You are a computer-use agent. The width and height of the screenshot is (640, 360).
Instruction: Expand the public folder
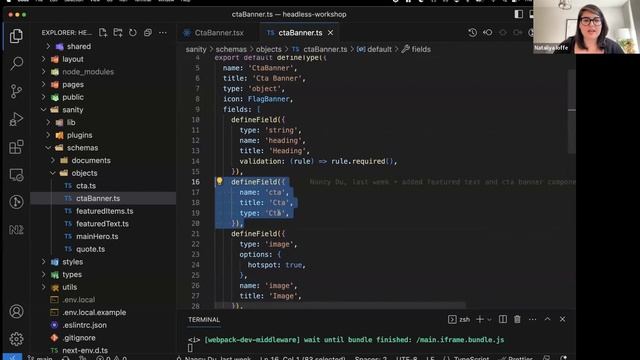[73, 97]
